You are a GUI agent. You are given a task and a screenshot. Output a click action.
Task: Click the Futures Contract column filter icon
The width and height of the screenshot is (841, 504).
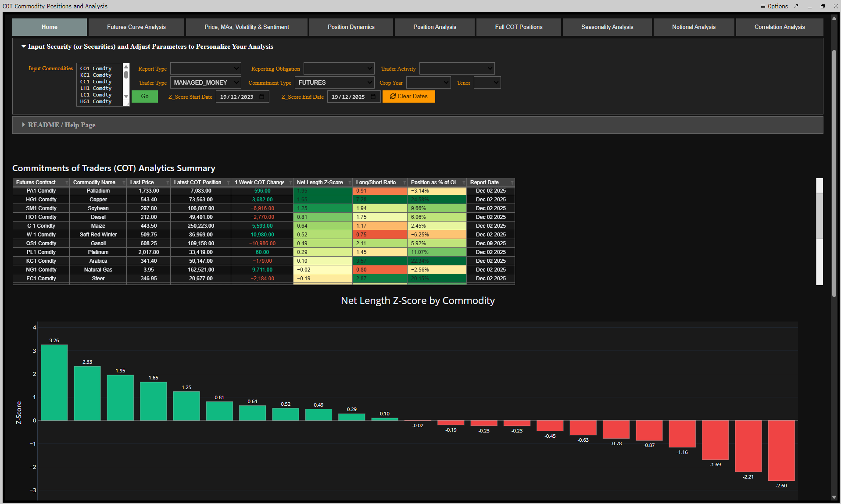[67, 182]
